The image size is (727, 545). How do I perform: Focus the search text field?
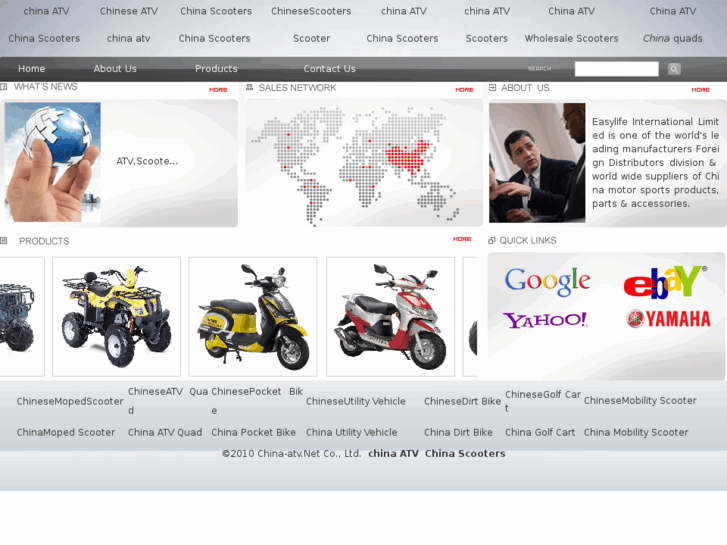[x=616, y=69]
